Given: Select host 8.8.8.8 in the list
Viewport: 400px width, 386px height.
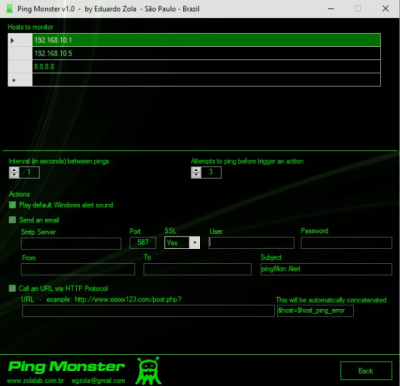Looking at the screenshot, I should pyautogui.click(x=206, y=67).
